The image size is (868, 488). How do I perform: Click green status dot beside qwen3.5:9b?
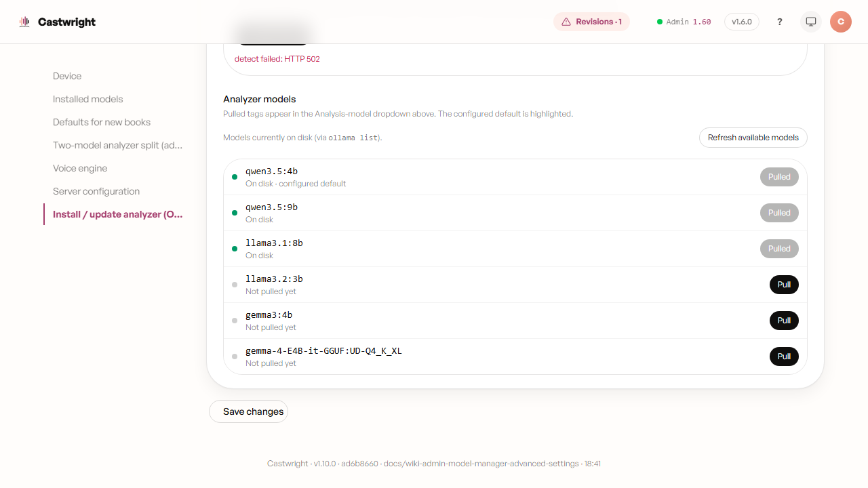click(x=235, y=213)
